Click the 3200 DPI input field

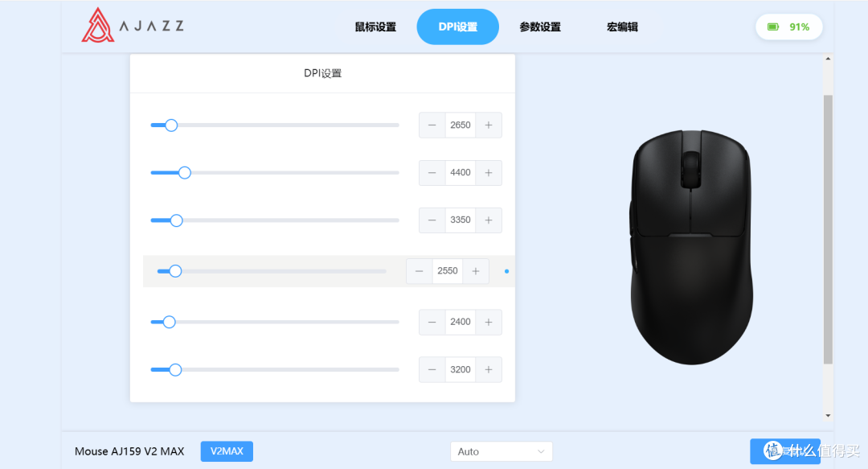[461, 370]
